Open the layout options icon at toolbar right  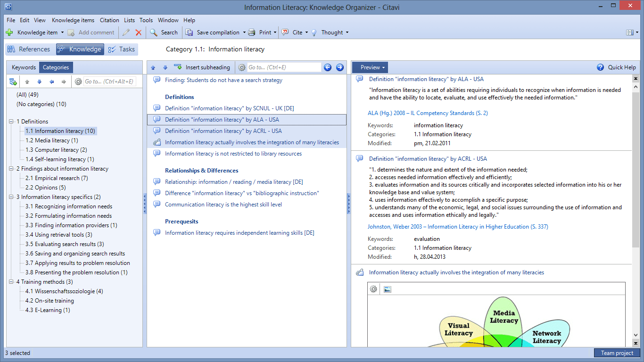[631, 33]
